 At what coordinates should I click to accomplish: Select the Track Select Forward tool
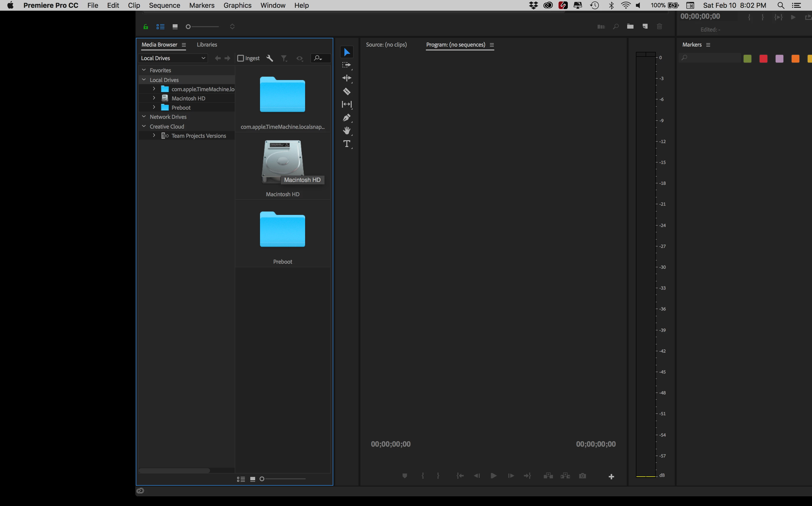point(347,65)
